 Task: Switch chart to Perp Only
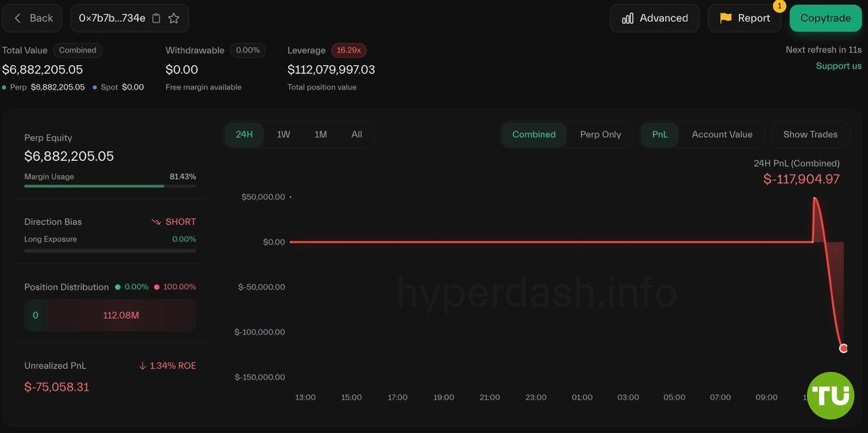pyautogui.click(x=600, y=134)
